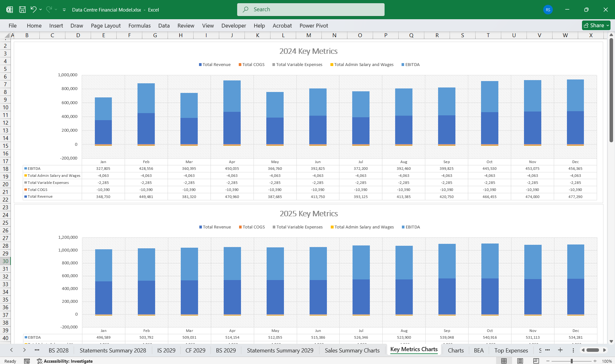
Task: Save the workbook
Action: [22, 10]
